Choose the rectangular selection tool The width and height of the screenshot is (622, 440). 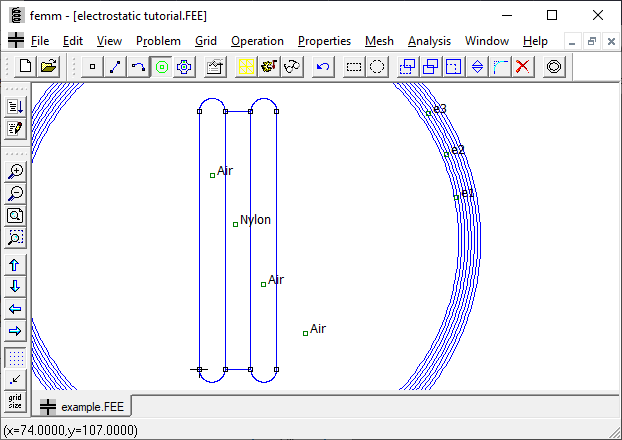point(354,67)
